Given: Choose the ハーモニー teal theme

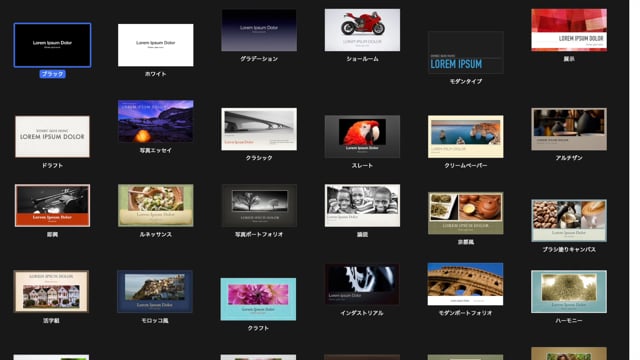Looking at the screenshot, I should coord(569,291).
